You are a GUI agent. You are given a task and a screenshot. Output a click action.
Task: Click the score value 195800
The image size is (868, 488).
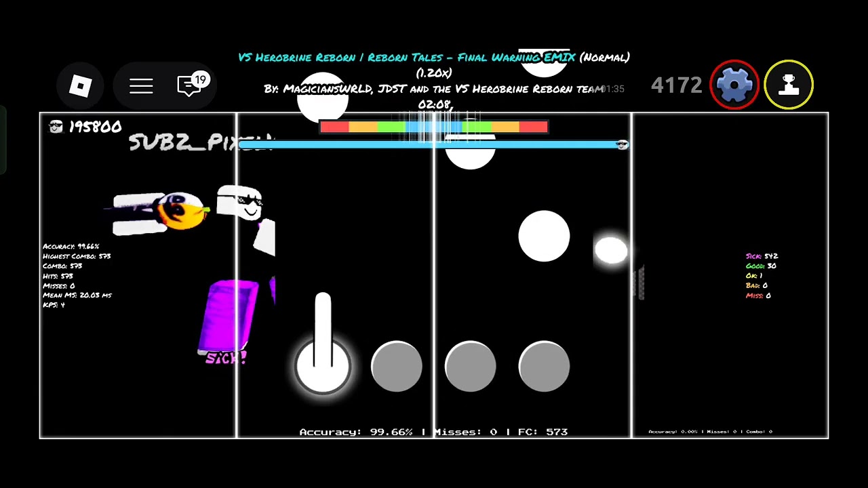tap(95, 127)
